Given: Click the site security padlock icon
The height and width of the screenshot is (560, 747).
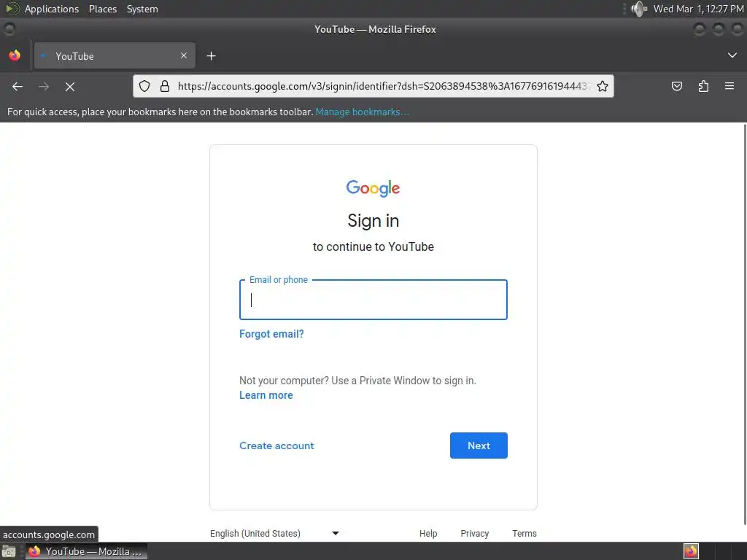Looking at the screenshot, I should point(165,86).
